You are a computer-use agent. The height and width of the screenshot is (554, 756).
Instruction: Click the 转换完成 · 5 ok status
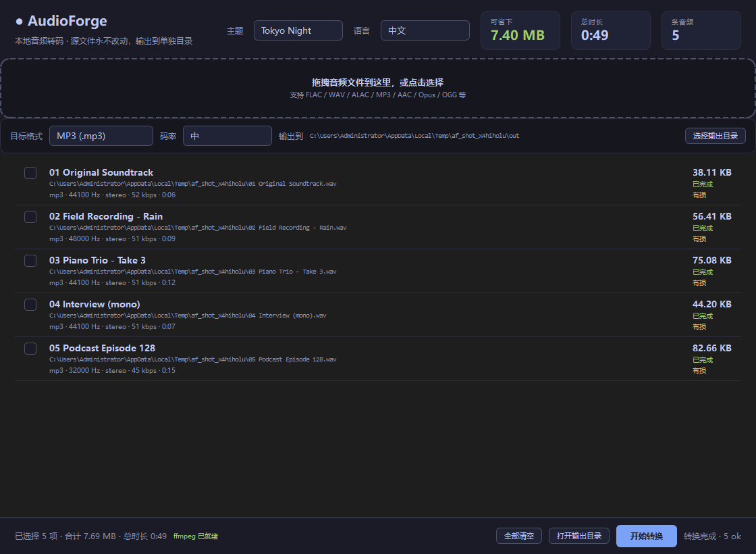712,536
